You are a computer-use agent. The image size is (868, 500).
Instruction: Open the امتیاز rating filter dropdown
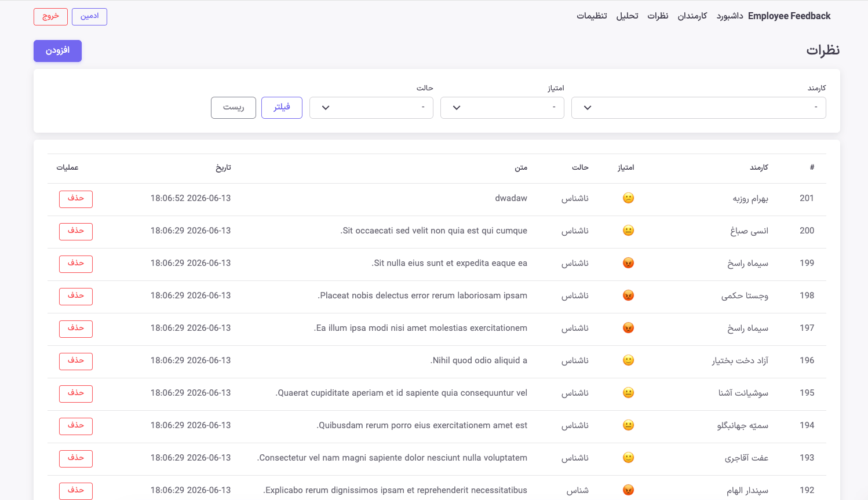tap(502, 108)
